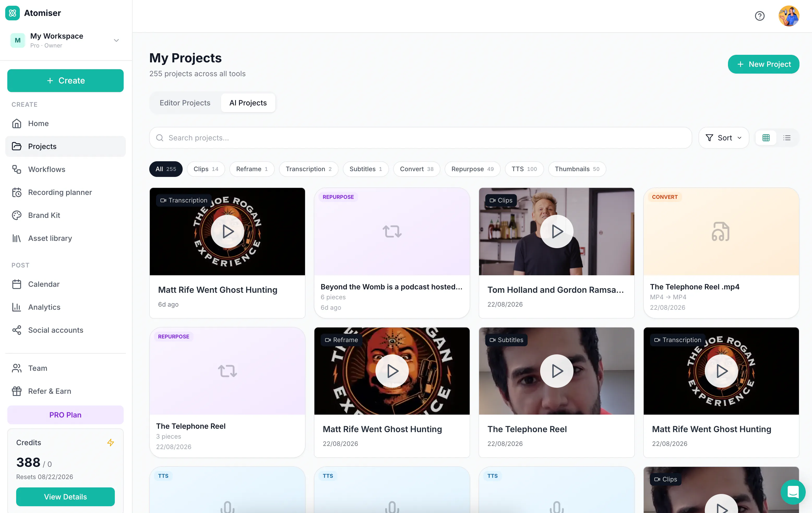The image size is (812, 513).
Task: Filter by Reframe projects
Action: coord(252,169)
